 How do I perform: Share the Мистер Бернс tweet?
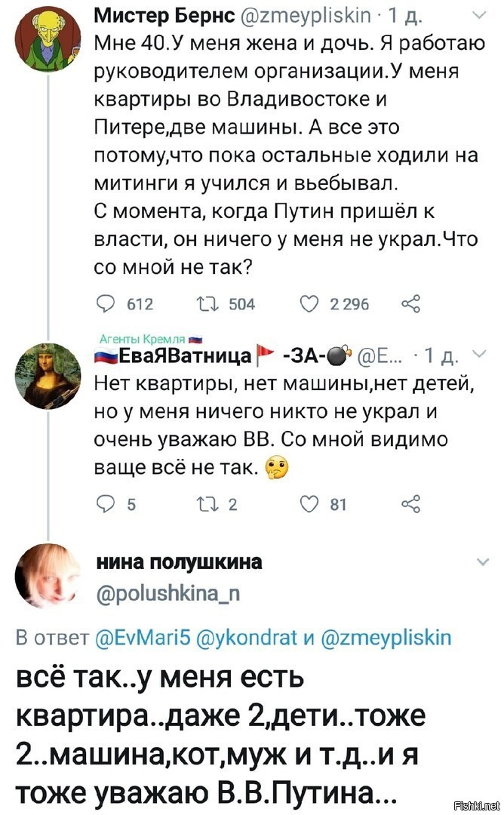tap(411, 303)
